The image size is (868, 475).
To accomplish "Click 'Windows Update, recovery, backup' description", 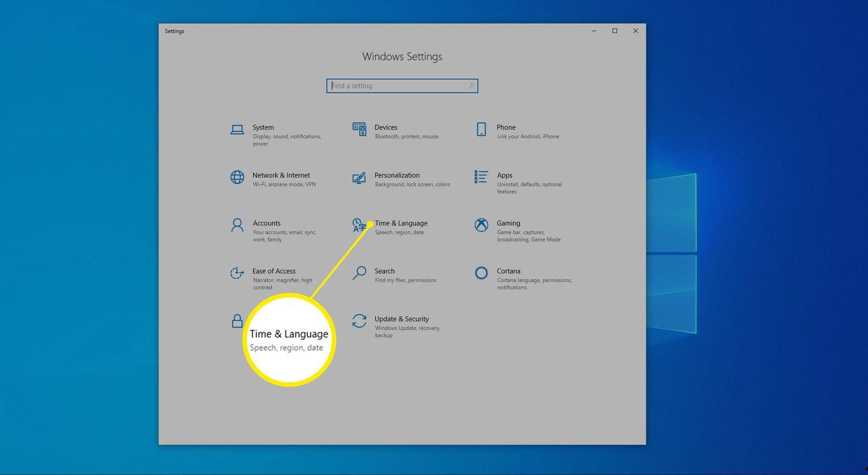I will [408, 332].
